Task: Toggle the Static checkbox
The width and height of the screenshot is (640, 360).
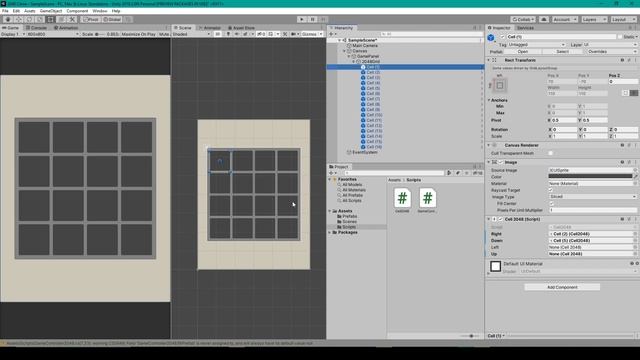Action: point(620,37)
